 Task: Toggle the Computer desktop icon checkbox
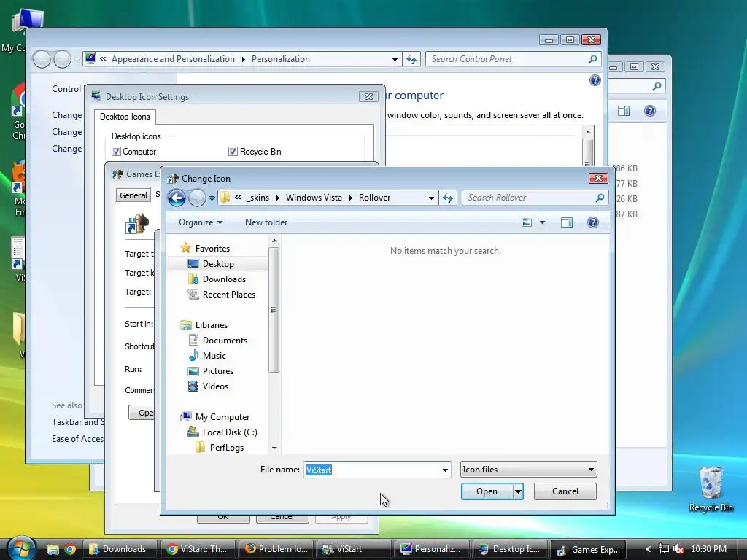[116, 152]
